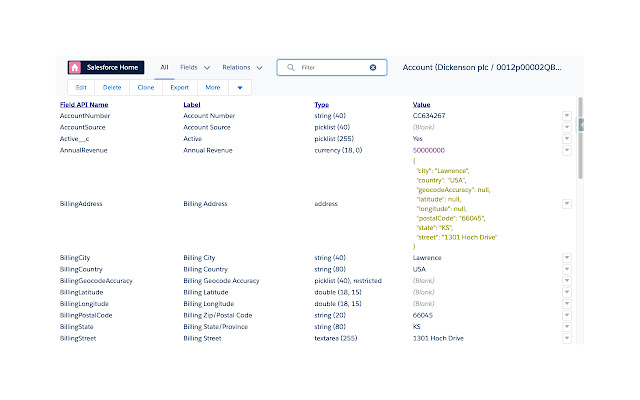Open row actions arrow for AccountNumber
This screenshot has height=400, width=640.
point(567,116)
